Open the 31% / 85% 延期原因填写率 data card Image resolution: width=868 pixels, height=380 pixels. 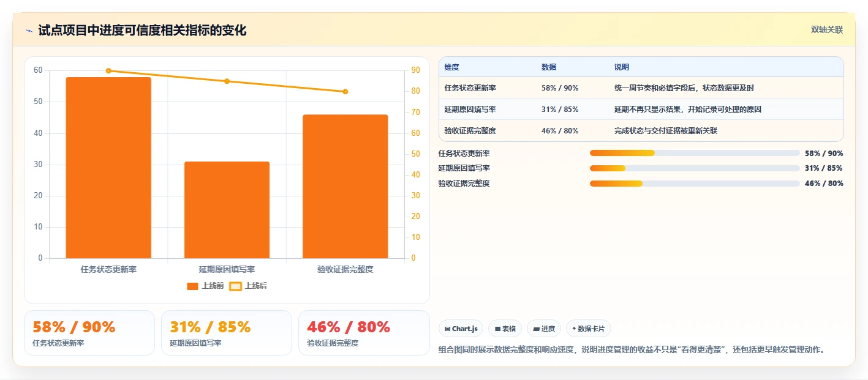point(227,333)
